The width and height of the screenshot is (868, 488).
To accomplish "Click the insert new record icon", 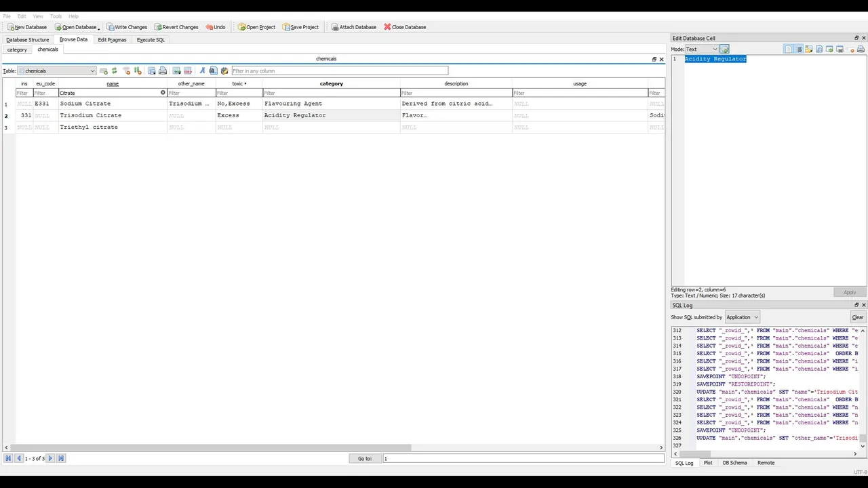I will 177,70.
